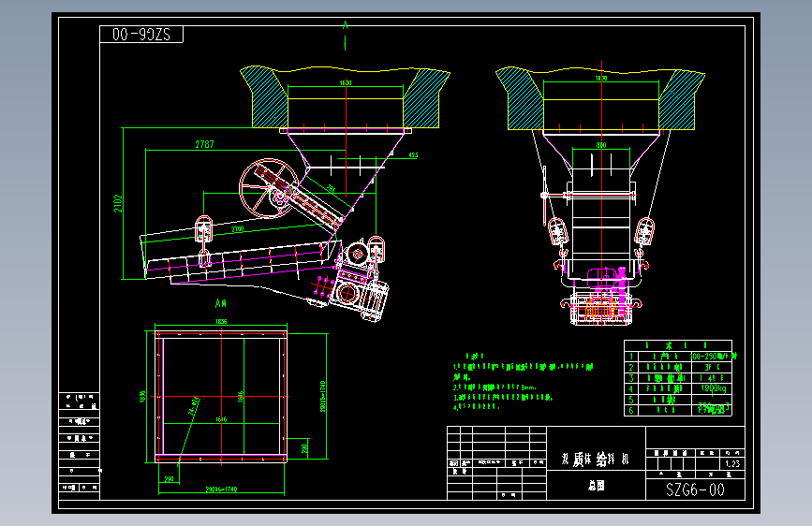
Task: Click the 2100 dimension on the feeder trough
Action: (x=237, y=228)
